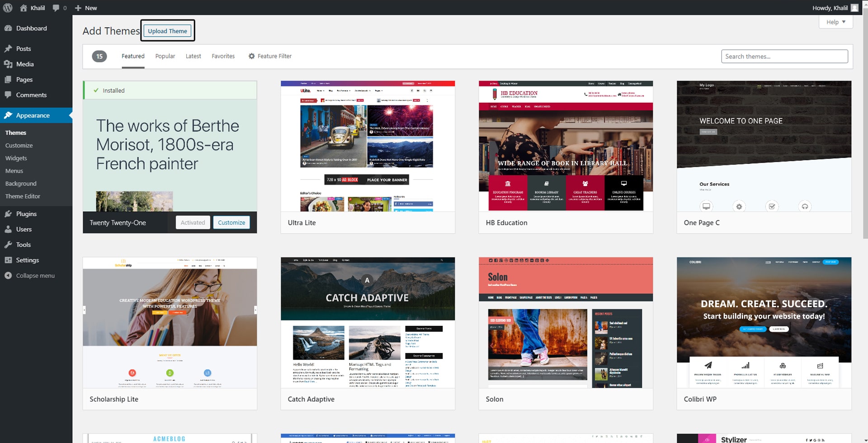Select the Catch Adaptive theme thumbnail
The width and height of the screenshot is (868, 443).
pyautogui.click(x=368, y=322)
